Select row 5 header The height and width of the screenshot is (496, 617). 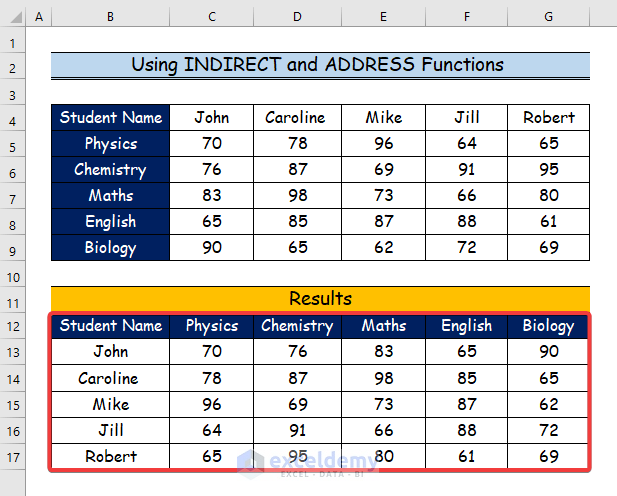13,147
